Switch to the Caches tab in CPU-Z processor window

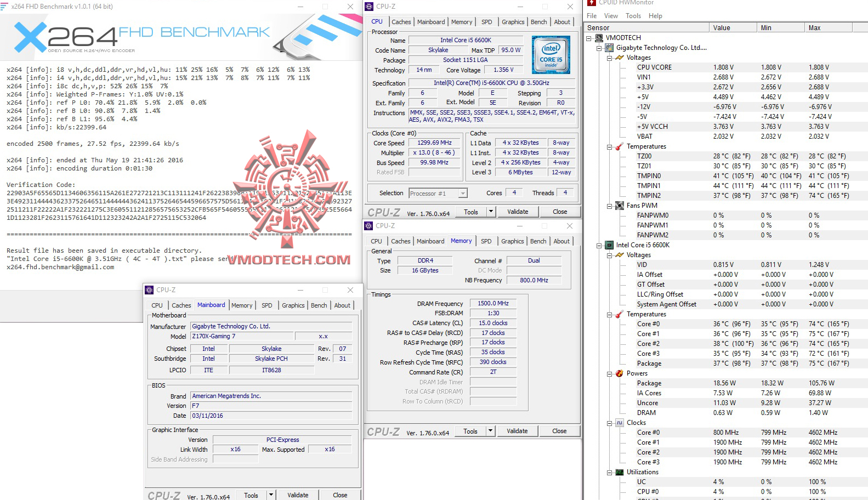coord(401,22)
